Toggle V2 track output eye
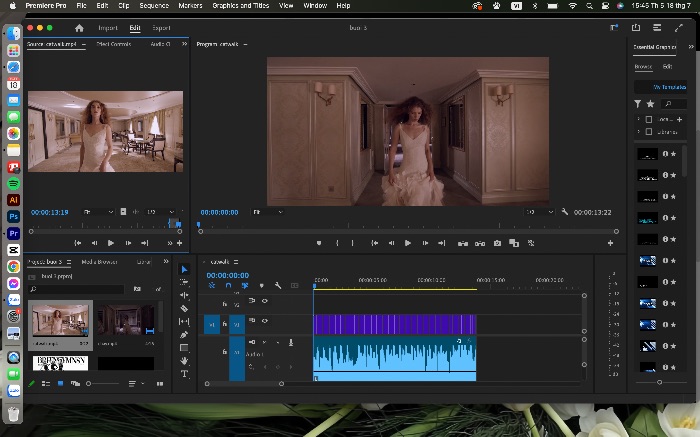The width and height of the screenshot is (700, 437). point(265,301)
